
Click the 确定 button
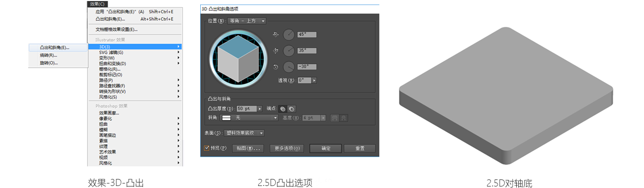(x=326, y=148)
